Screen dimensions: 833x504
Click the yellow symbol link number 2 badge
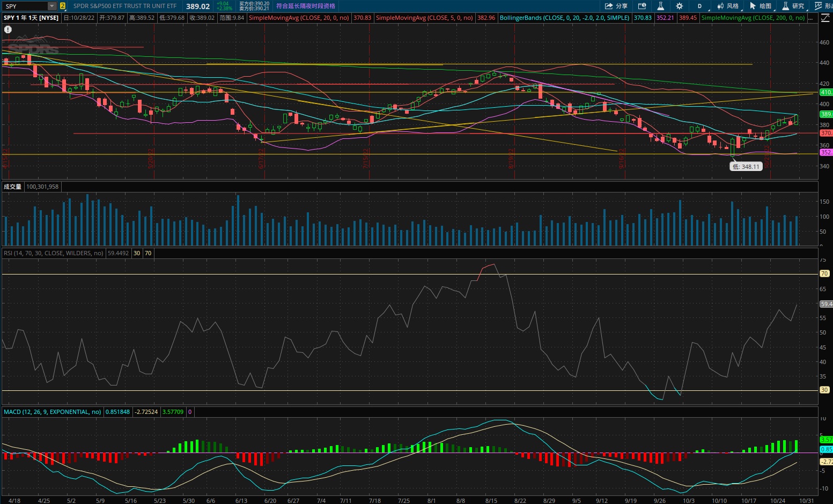63,6
